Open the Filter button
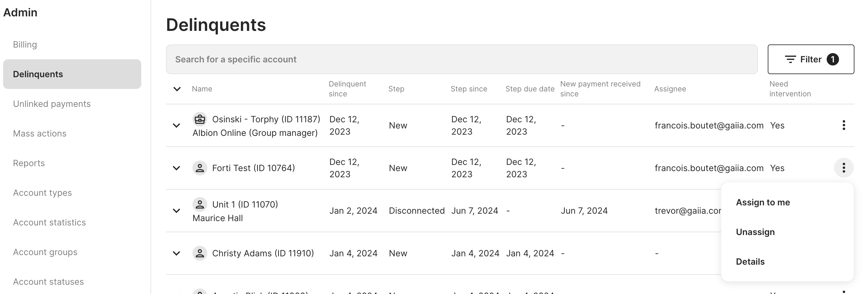This screenshot has height=294, width=868. click(811, 59)
